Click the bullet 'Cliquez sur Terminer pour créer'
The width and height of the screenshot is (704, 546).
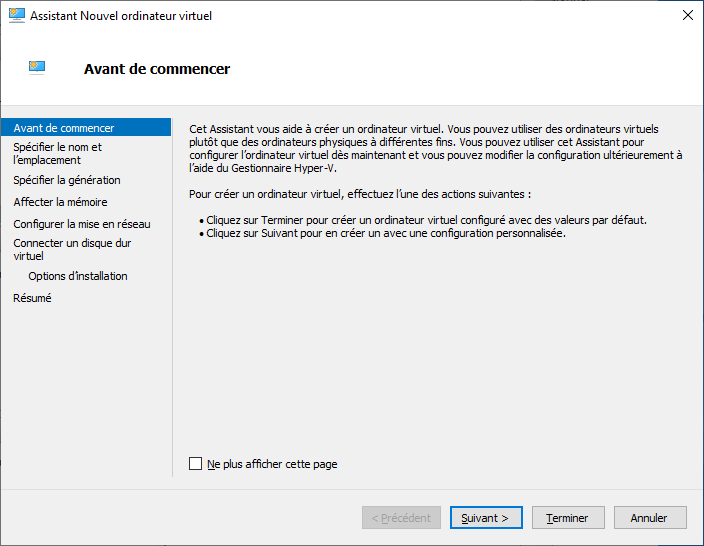[426, 220]
